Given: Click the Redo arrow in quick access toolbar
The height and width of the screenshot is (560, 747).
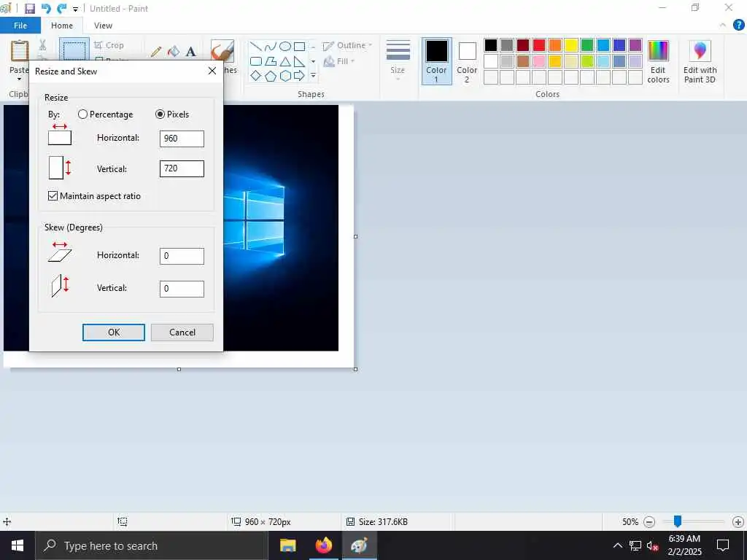Looking at the screenshot, I should tap(62, 9).
